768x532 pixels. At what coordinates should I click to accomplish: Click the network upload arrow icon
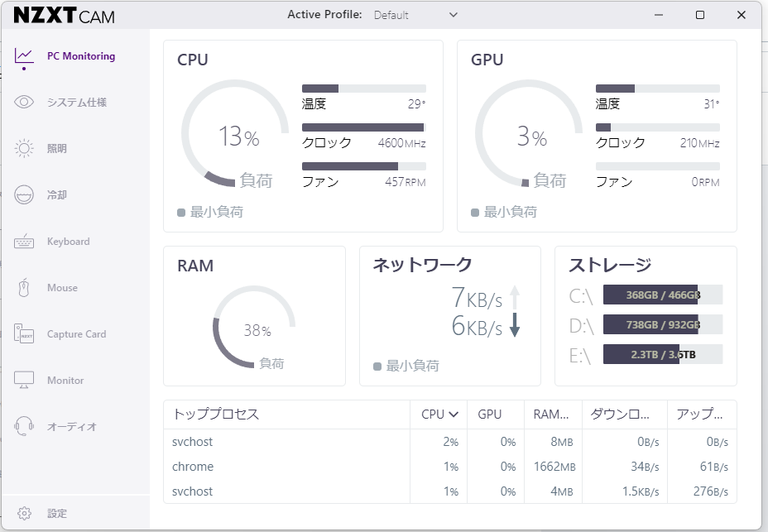tap(514, 297)
